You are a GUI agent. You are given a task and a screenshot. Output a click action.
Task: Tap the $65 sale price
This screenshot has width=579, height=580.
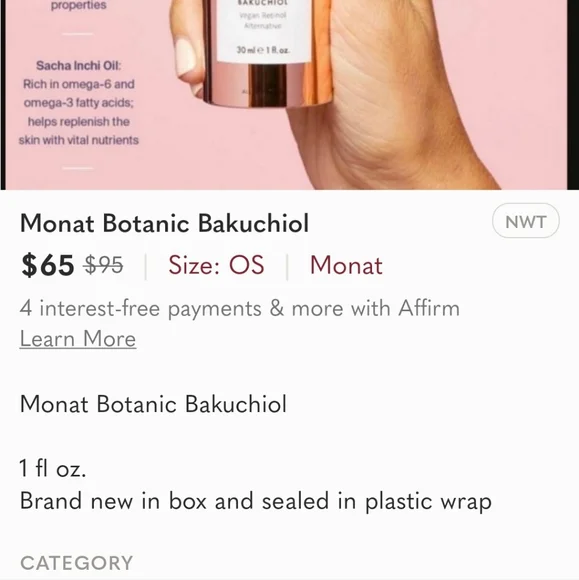pos(47,265)
